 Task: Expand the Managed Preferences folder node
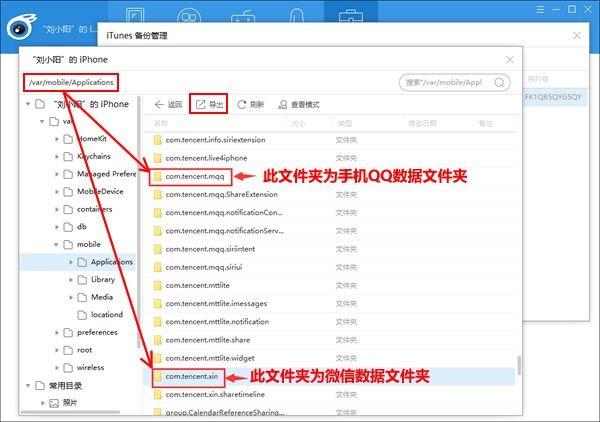[x=57, y=174]
